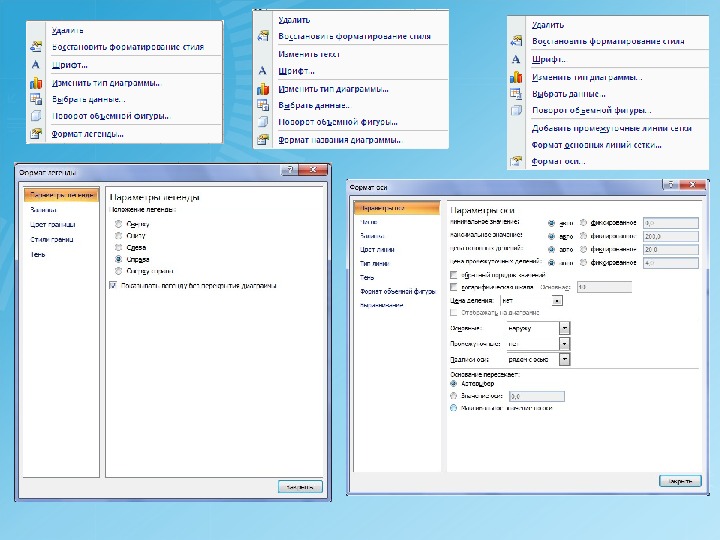The width and height of the screenshot is (720, 540).
Task: Select фиксированное for максимальное значение
Action: (x=583, y=236)
